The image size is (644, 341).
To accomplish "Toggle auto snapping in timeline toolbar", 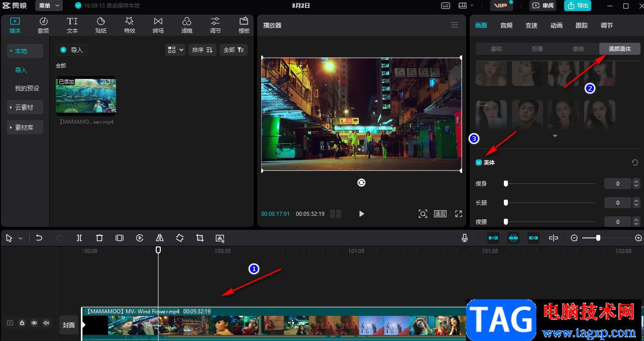I will [x=513, y=238].
